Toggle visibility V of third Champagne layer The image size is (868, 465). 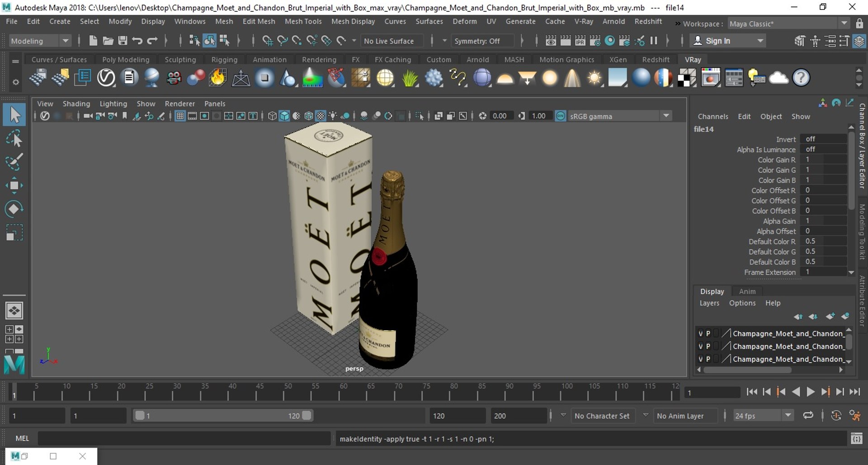pyautogui.click(x=701, y=359)
